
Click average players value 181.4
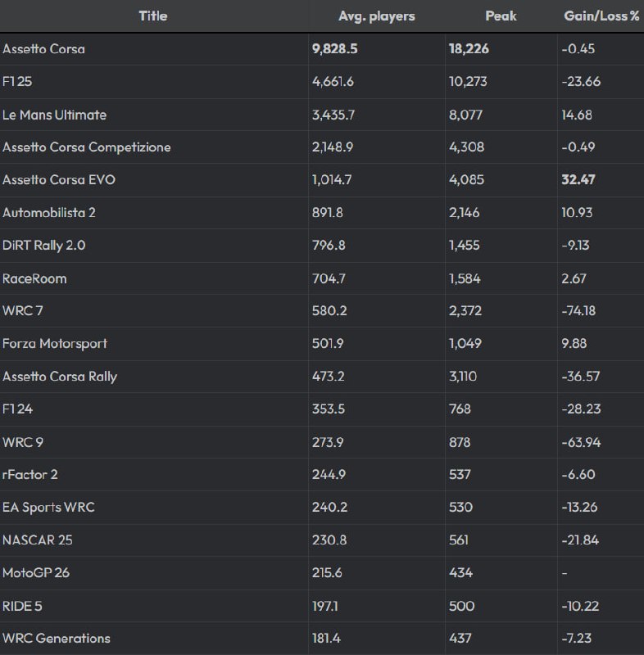point(326,639)
